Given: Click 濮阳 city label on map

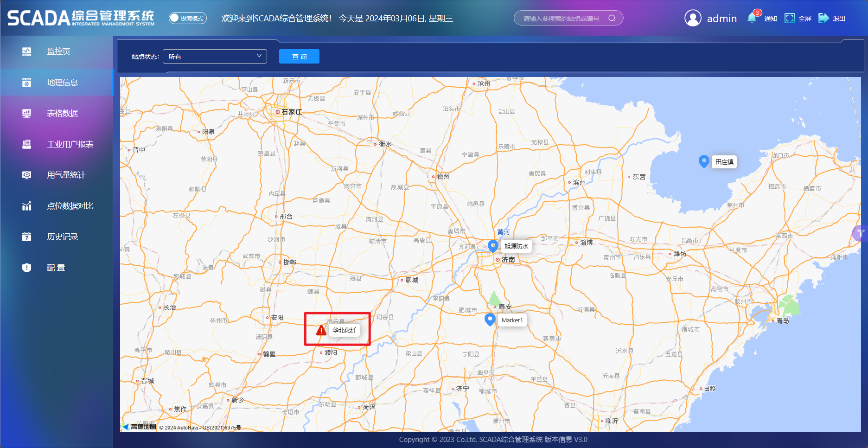Looking at the screenshot, I should [x=331, y=352].
